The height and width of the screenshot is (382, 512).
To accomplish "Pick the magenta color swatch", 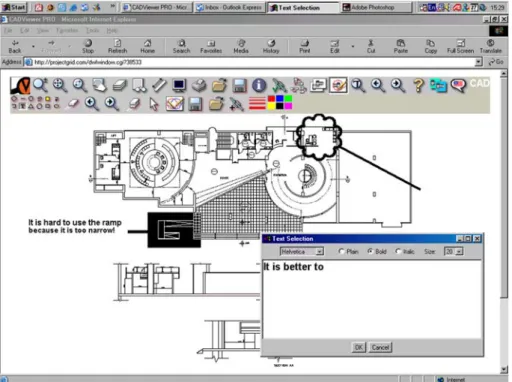I will tap(288, 106).
